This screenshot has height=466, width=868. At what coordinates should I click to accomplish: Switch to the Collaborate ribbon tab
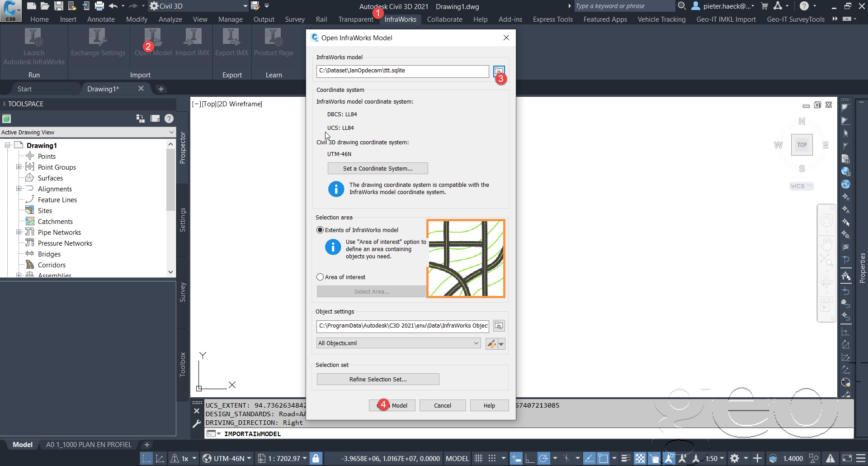(444, 19)
